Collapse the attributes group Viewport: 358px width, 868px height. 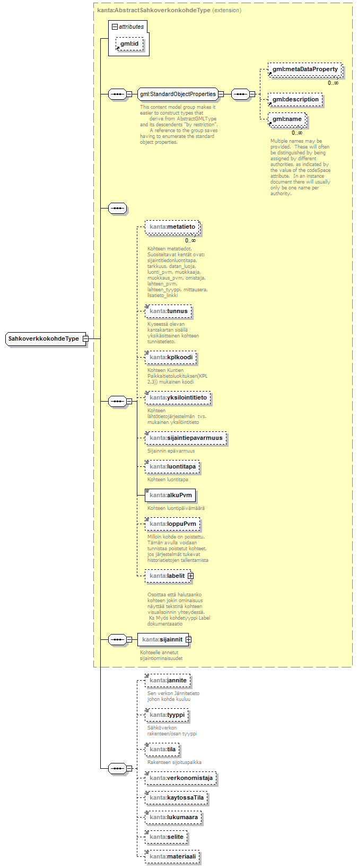115,27
